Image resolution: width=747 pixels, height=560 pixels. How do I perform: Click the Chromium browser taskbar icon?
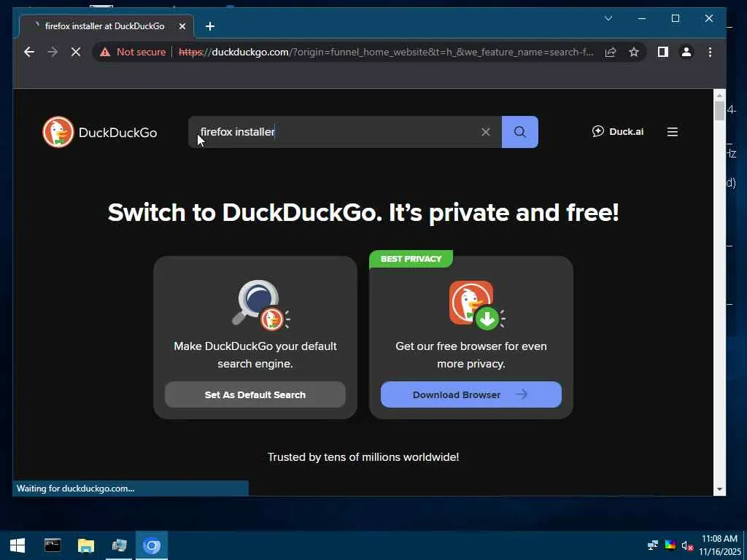point(152,545)
